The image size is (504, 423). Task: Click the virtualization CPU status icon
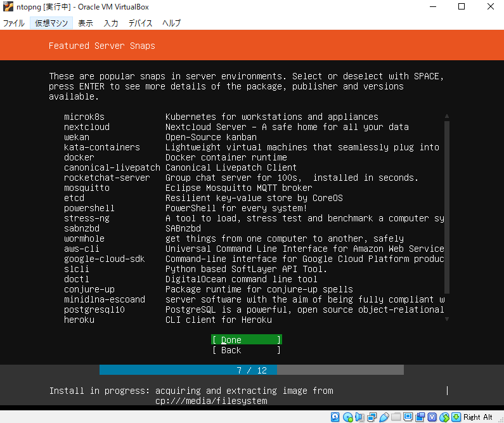click(x=432, y=417)
